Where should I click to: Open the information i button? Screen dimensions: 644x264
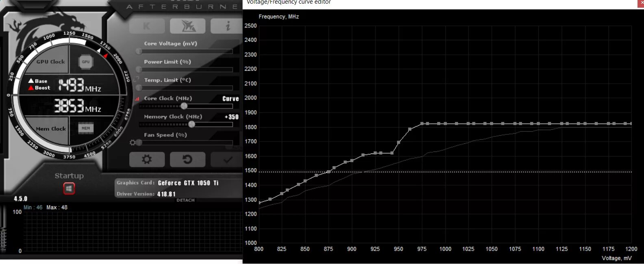(x=227, y=26)
